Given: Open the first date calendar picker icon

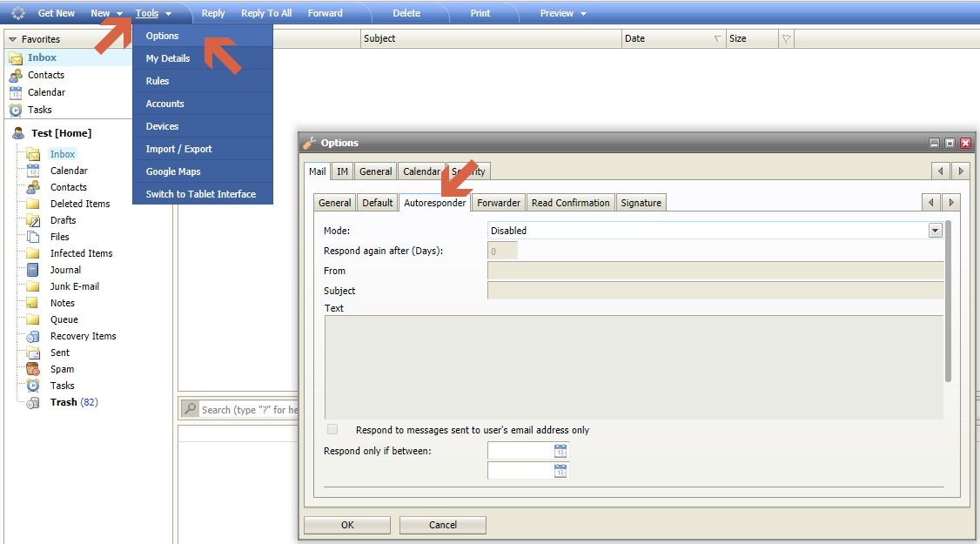Looking at the screenshot, I should pos(560,451).
